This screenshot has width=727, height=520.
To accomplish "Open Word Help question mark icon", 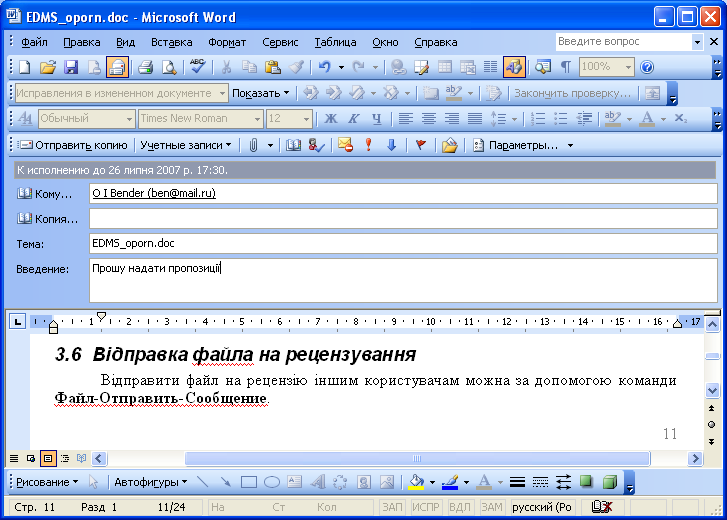I will [647, 67].
